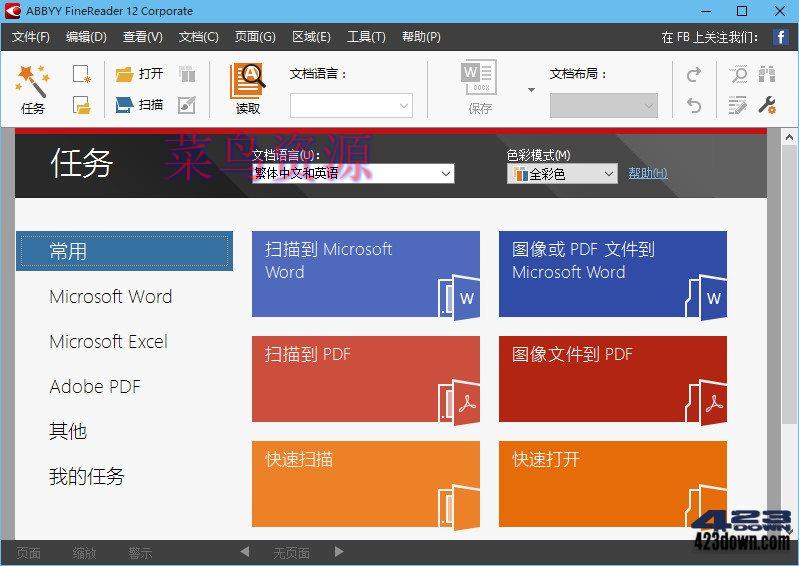The height and width of the screenshot is (566, 799).
Task: Click the vertical scrollbar thumb
Action: (789, 284)
